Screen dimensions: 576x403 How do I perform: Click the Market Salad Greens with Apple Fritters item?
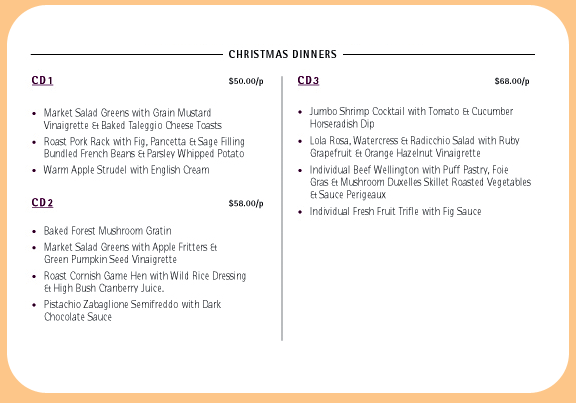tap(130, 253)
